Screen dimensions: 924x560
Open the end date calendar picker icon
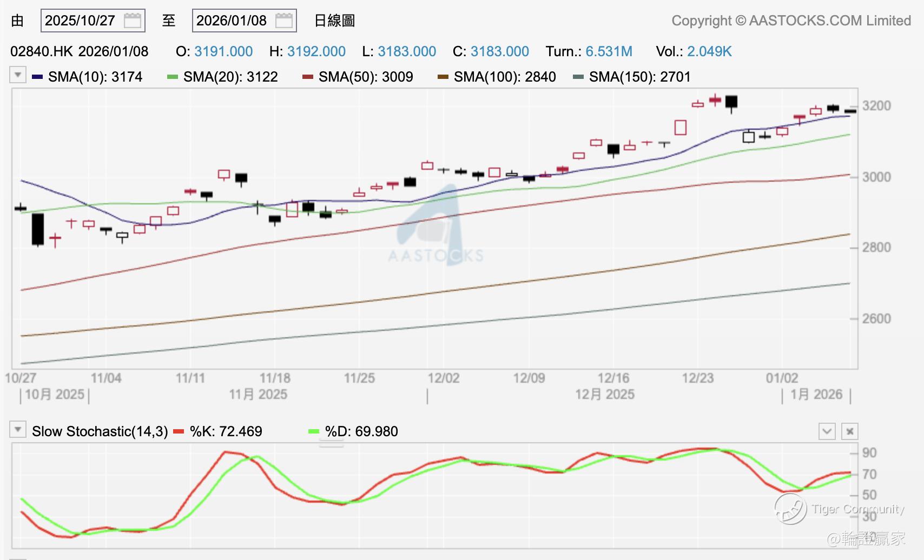tap(284, 21)
